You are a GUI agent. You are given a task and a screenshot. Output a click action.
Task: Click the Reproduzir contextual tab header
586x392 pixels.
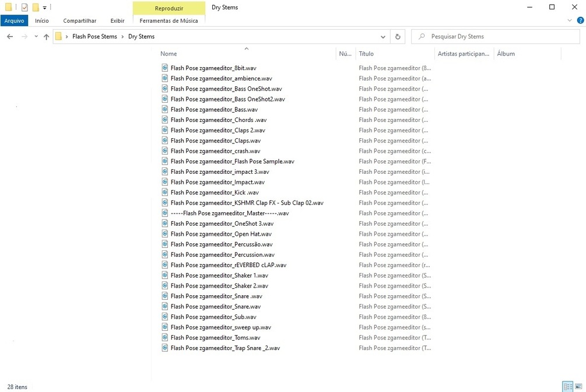click(169, 8)
